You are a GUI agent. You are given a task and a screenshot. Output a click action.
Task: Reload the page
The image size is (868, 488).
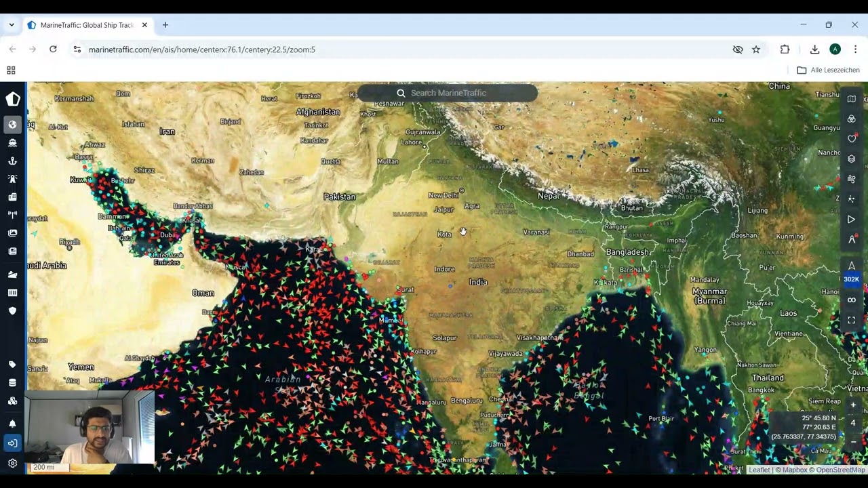[x=53, y=49]
